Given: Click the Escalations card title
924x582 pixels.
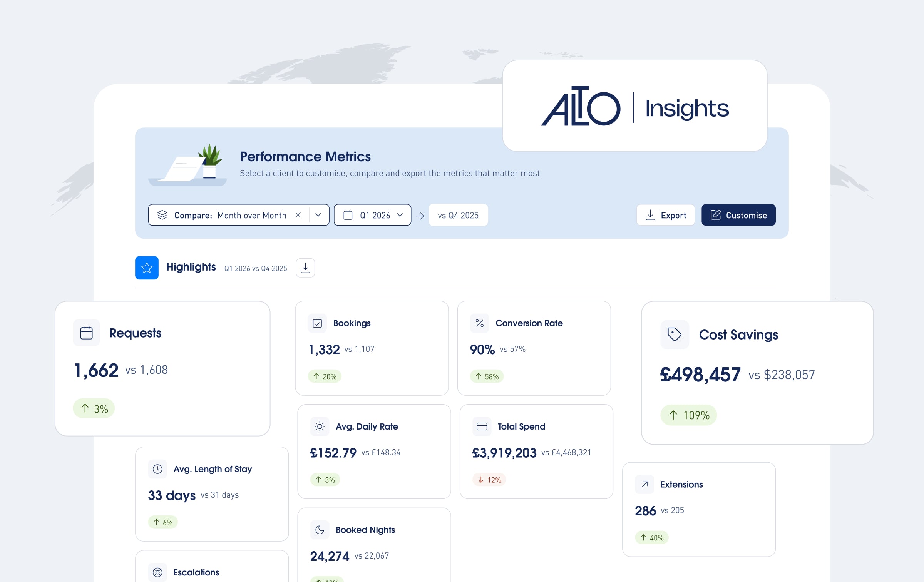Looking at the screenshot, I should 196,572.
